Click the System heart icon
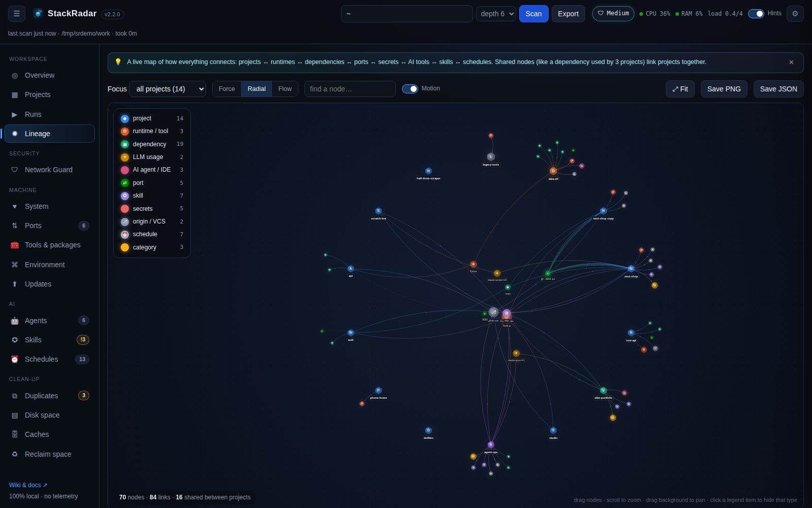Viewport: 812px width, 508px height. (15, 206)
